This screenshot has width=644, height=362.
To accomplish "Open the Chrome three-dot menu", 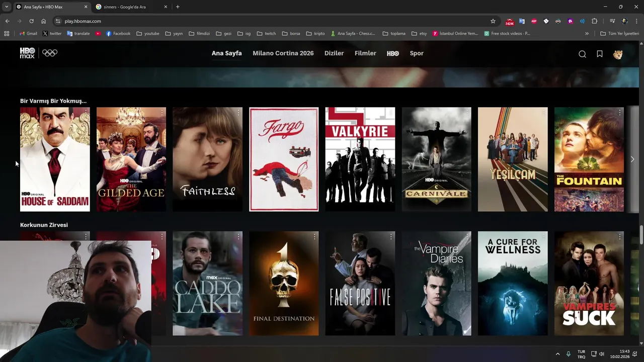I will point(636,21).
